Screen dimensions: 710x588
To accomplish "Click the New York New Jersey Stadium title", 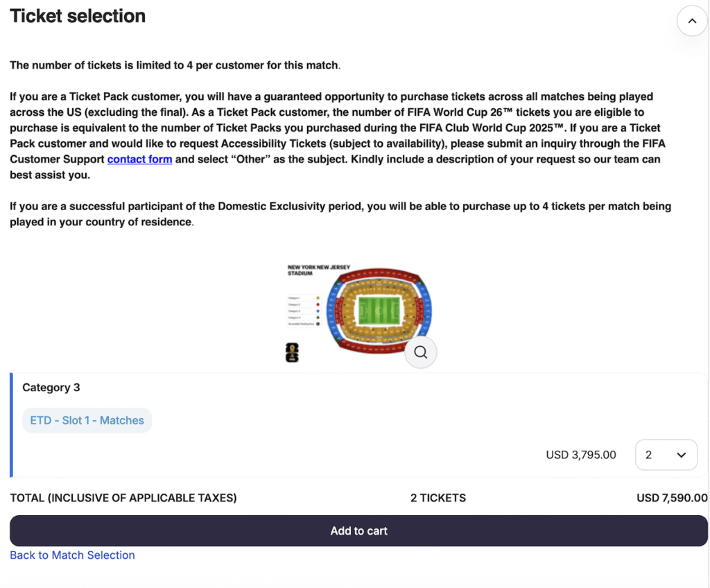I will pyautogui.click(x=310, y=270).
